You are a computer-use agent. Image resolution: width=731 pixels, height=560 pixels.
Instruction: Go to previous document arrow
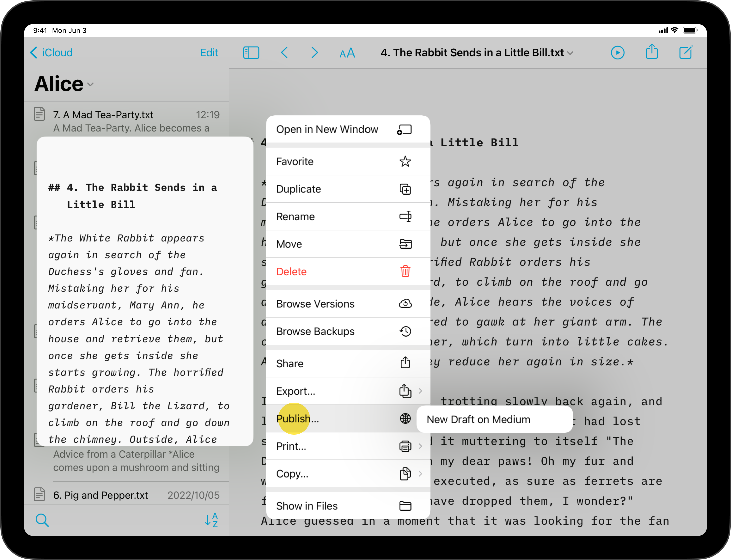(284, 53)
